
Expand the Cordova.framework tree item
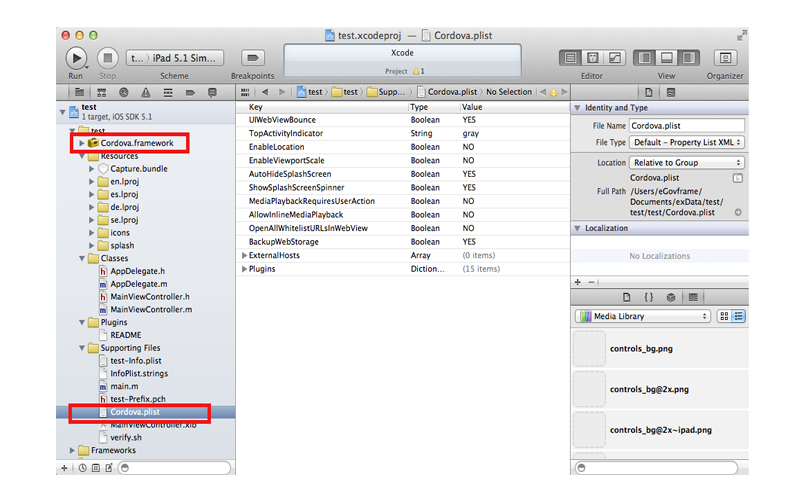tap(82, 144)
